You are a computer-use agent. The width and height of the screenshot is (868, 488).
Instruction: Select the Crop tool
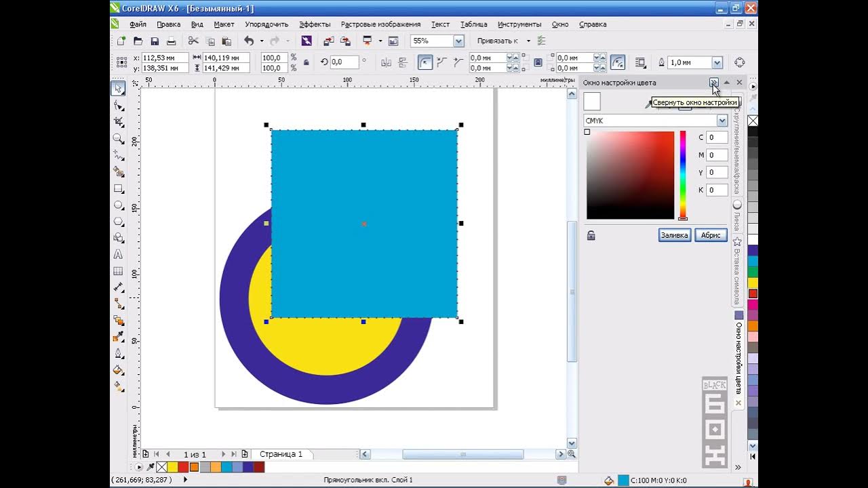(x=119, y=122)
